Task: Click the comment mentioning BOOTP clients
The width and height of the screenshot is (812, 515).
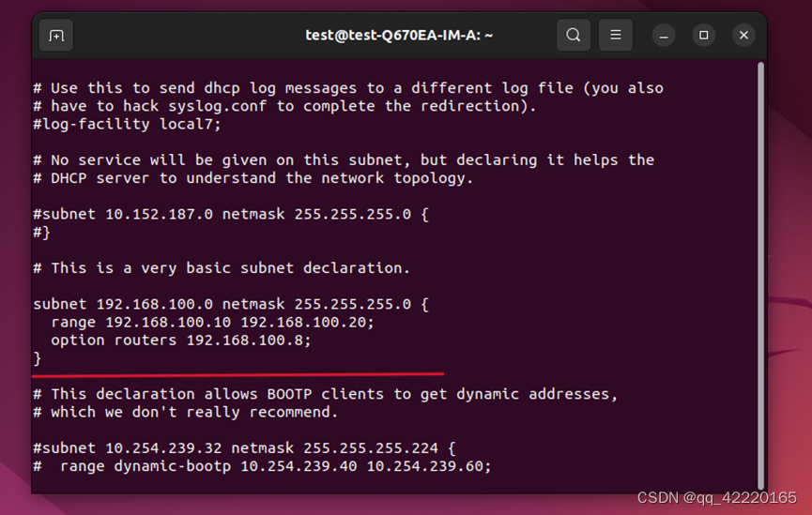Action: coord(326,394)
